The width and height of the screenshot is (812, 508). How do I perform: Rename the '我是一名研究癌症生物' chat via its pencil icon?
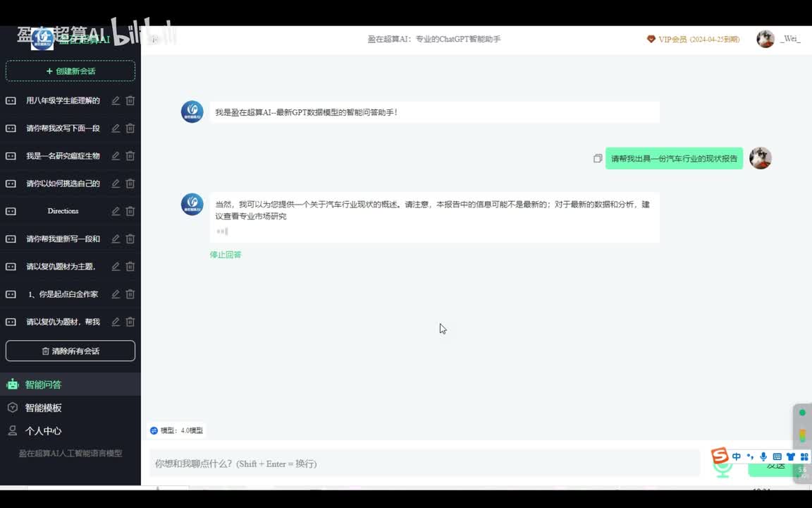click(116, 156)
